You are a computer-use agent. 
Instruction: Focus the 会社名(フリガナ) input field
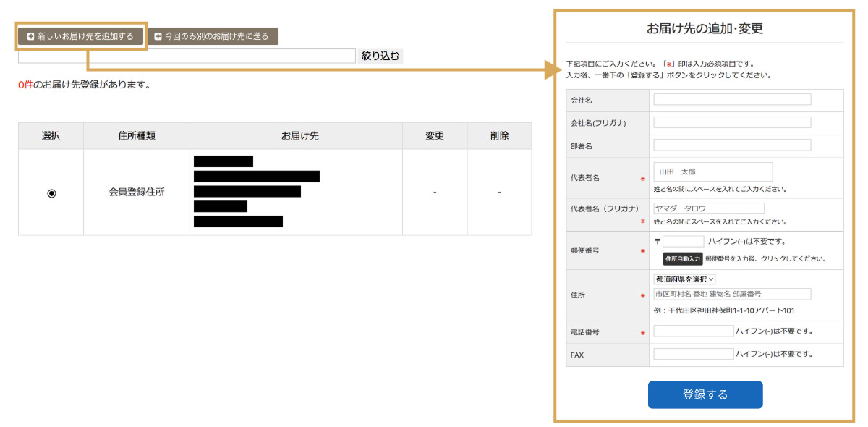(x=732, y=123)
